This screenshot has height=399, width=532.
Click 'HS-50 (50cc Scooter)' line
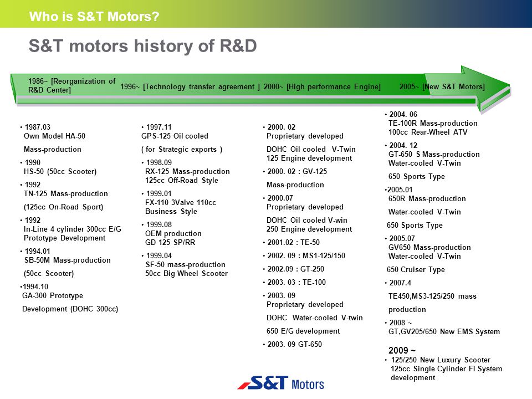tap(60, 172)
